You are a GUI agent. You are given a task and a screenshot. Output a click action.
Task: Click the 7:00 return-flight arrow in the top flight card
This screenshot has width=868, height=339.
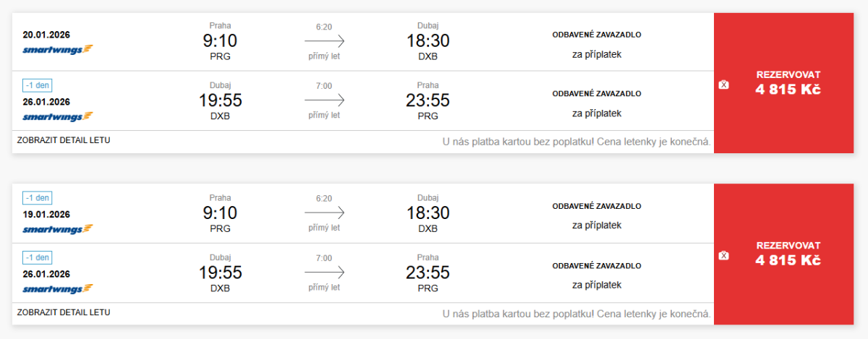(x=324, y=100)
